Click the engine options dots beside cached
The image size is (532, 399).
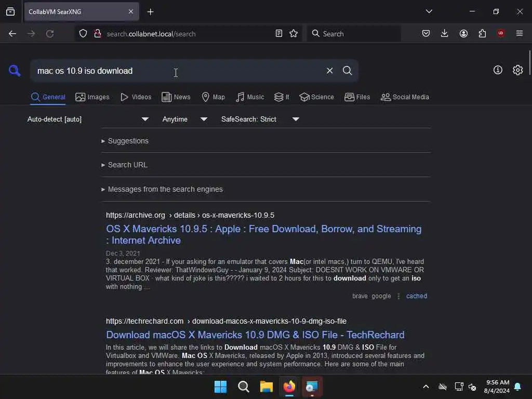[398, 296]
